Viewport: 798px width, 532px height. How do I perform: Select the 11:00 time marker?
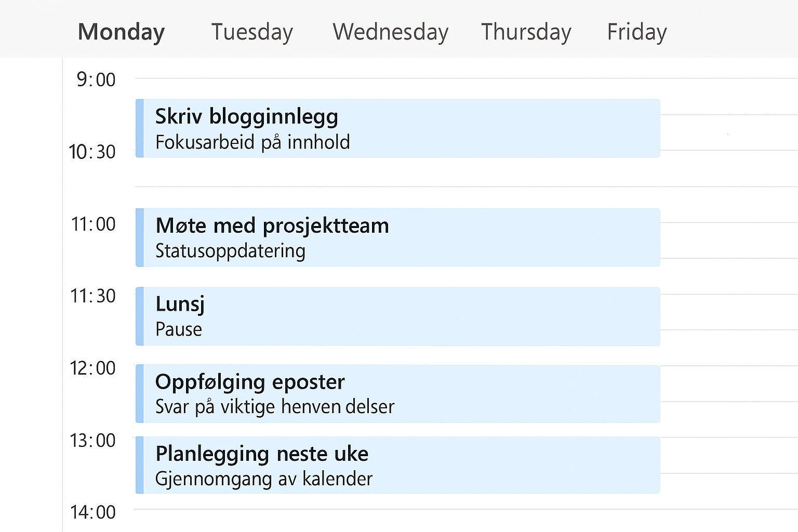94,224
